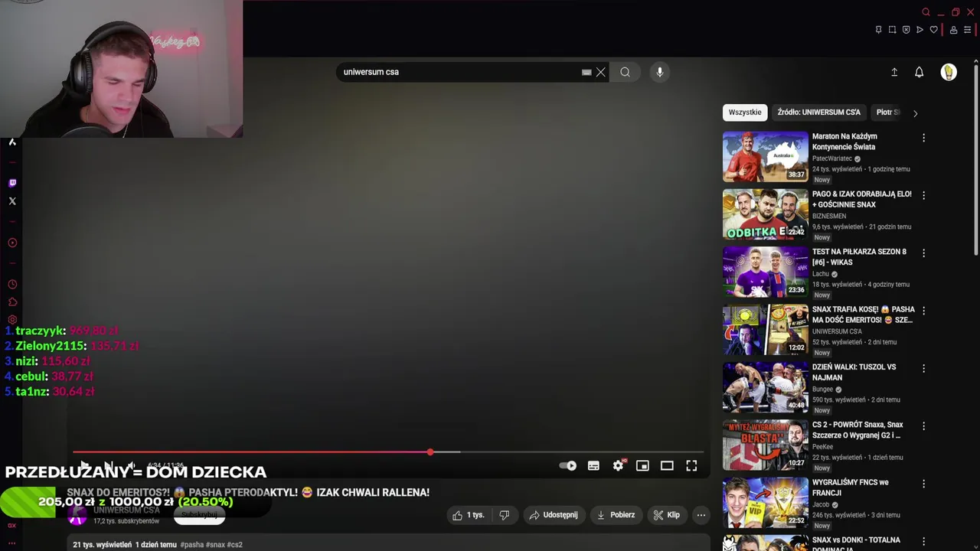
Task: Dislike the video
Action: [x=505, y=515]
